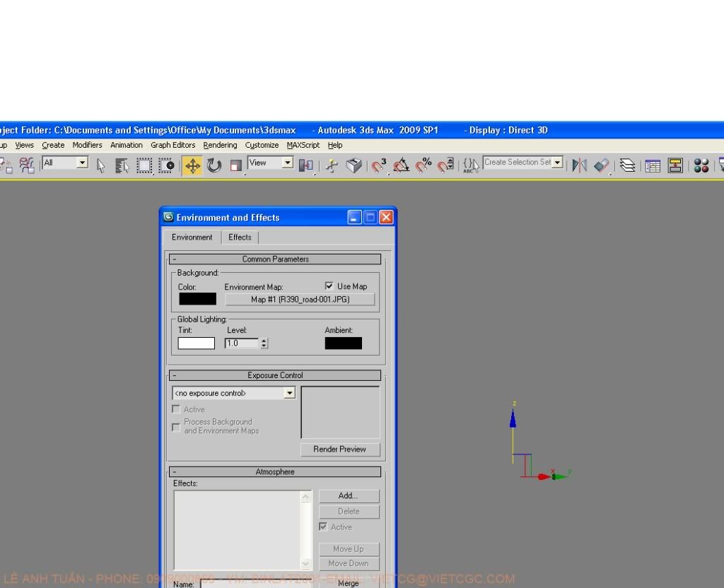
Task: Click the Align tool icon
Action: (x=602, y=165)
